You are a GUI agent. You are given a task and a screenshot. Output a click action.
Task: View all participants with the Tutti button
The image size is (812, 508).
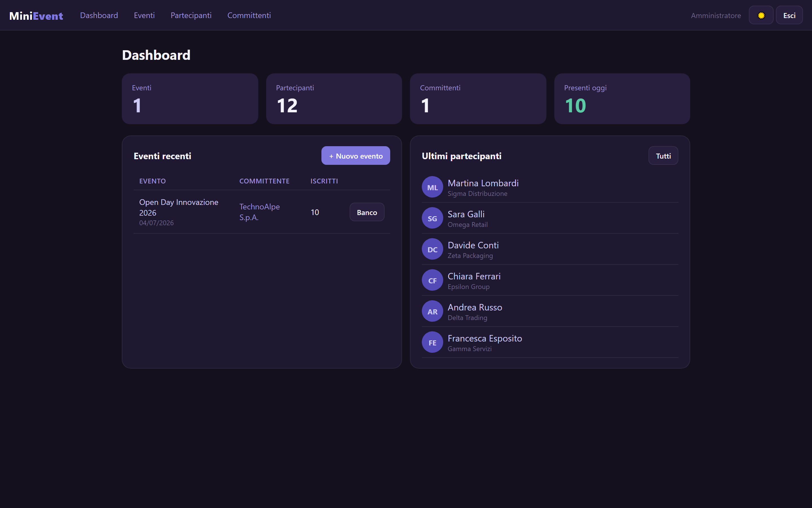(663, 156)
